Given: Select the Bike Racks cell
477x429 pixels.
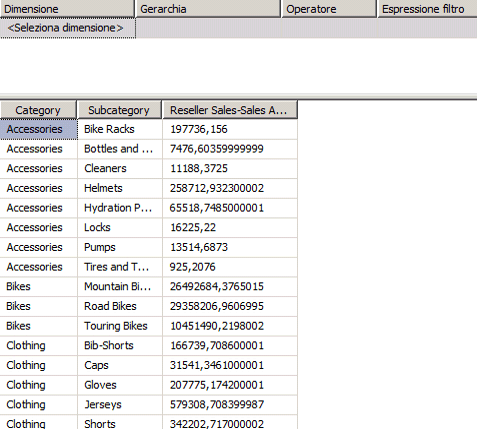Looking at the screenshot, I should click(120, 129).
